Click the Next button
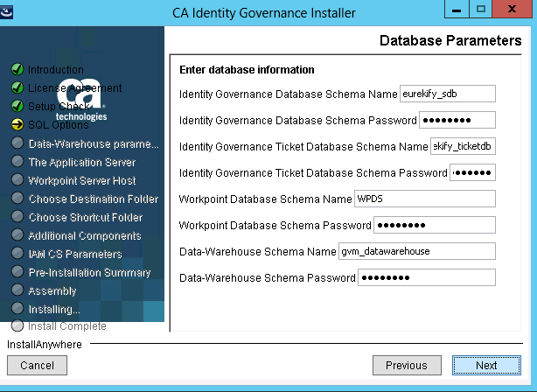 coord(486,365)
